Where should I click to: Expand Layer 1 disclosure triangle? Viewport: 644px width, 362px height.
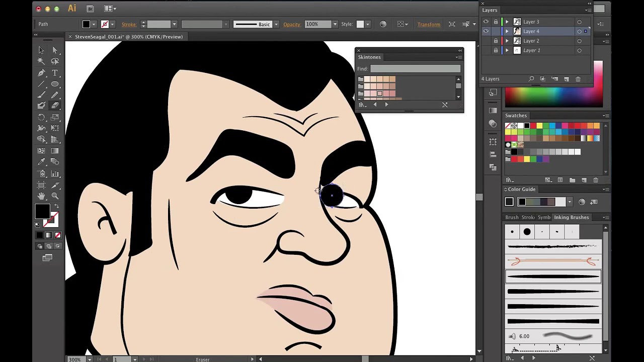coord(507,50)
